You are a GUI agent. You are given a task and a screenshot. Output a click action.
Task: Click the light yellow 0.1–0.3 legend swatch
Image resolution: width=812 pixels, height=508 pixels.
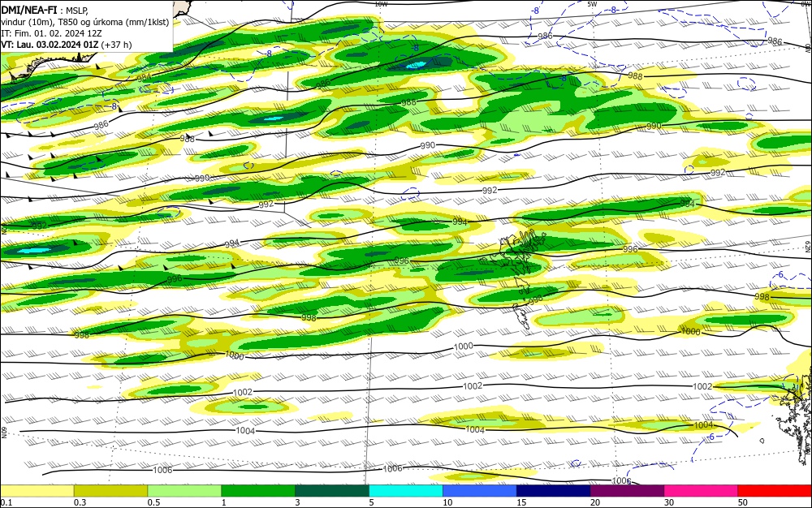coord(37,491)
